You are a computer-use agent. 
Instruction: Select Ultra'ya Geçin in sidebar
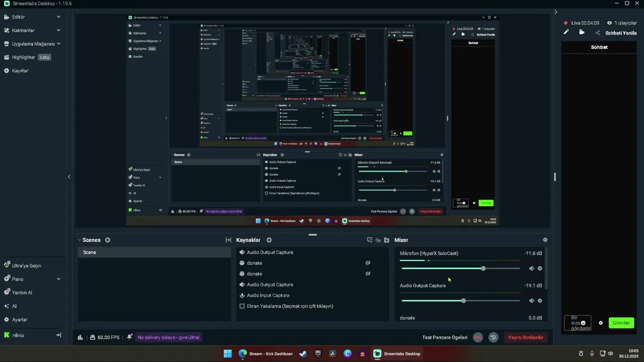(23, 265)
